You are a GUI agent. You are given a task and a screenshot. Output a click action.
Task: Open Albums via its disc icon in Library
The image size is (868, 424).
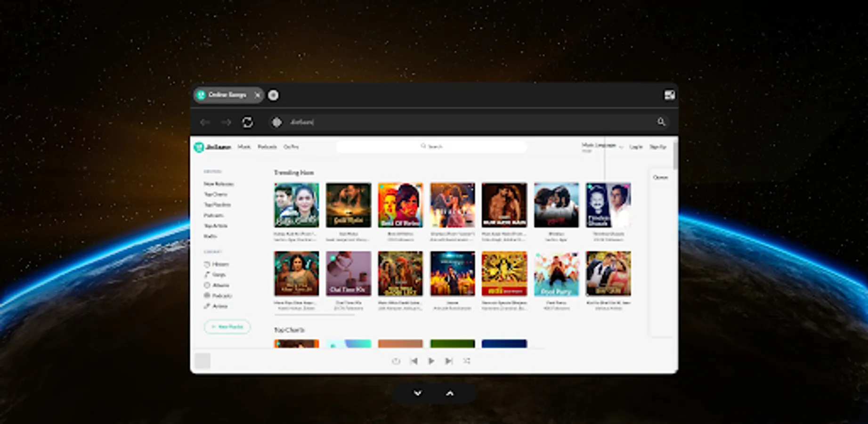coord(207,285)
